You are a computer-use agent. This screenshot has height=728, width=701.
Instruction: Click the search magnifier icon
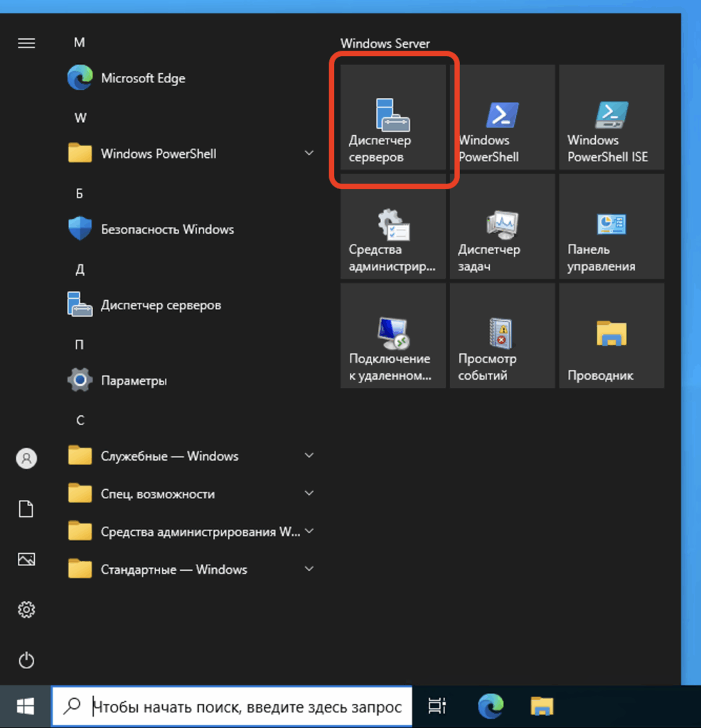73,706
